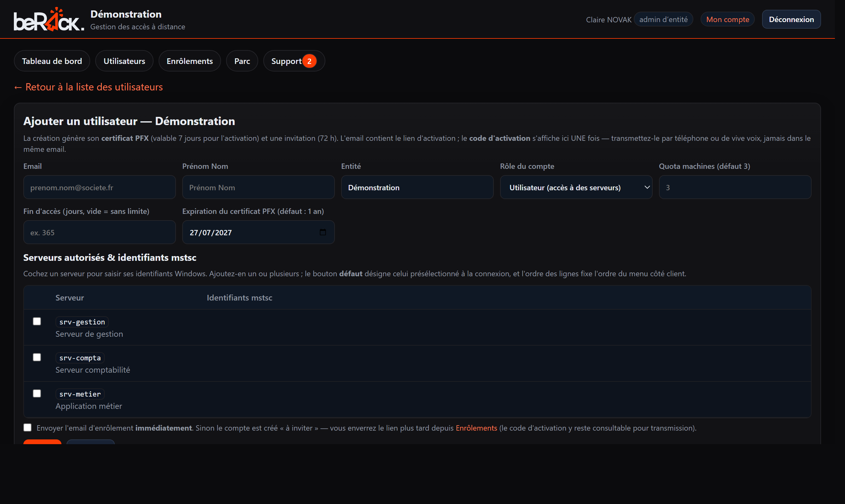Go to the Utilisateurs tab
Image resolution: width=845 pixels, height=504 pixels.
point(124,61)
